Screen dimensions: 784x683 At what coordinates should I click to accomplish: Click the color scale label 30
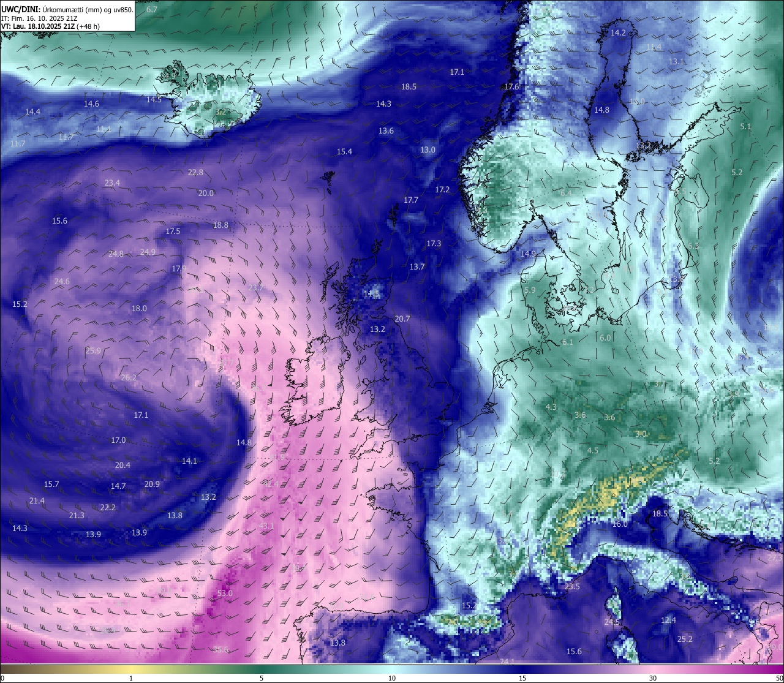tap(653, 677)
